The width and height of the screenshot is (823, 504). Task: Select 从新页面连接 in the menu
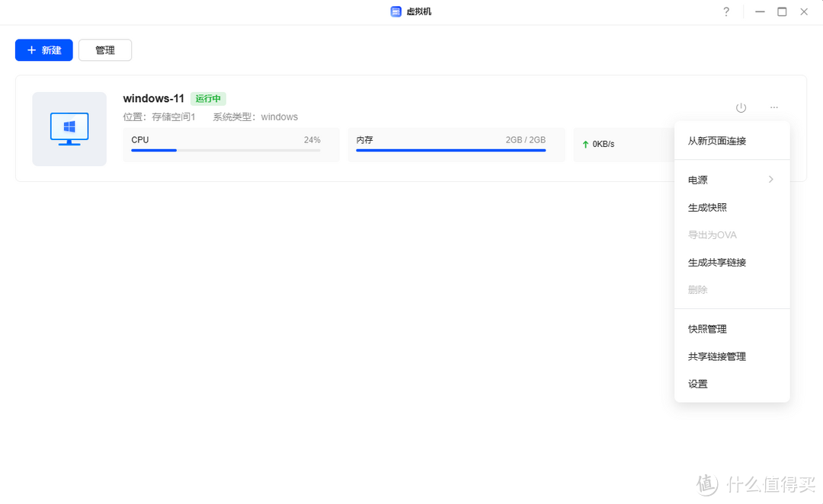pyautogui.click(x=717, y=141)
